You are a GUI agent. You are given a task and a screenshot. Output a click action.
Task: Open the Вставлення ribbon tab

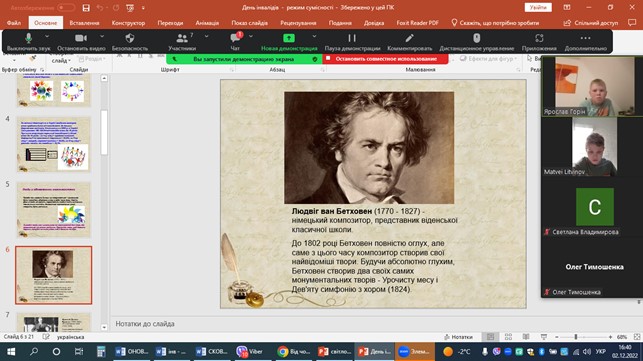(x=84, y=23)
